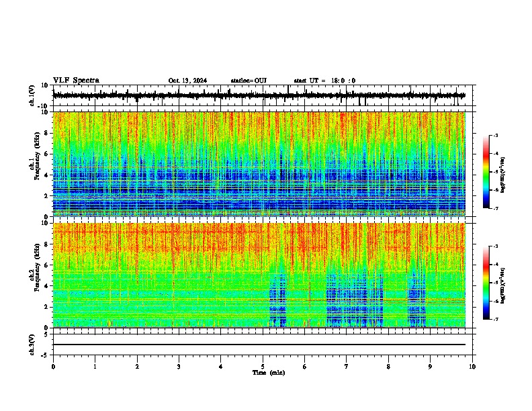
Task: Click the "VLF Spectra" plot title
Action: pos(76,80)
